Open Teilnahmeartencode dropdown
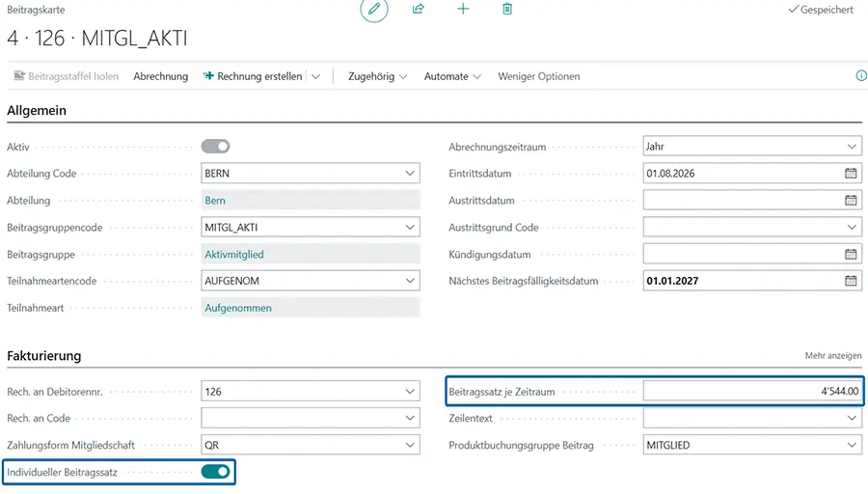 click(x=410, y=281)
